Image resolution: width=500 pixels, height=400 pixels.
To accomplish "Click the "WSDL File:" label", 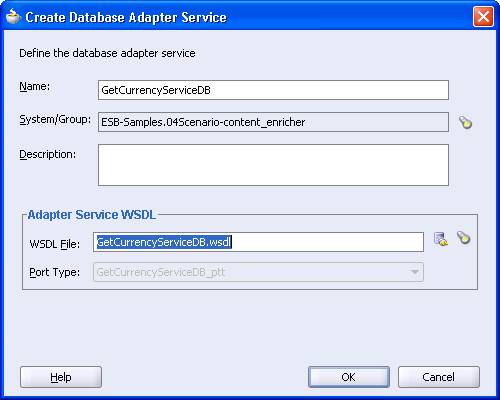I will click(x=55, y=244).
